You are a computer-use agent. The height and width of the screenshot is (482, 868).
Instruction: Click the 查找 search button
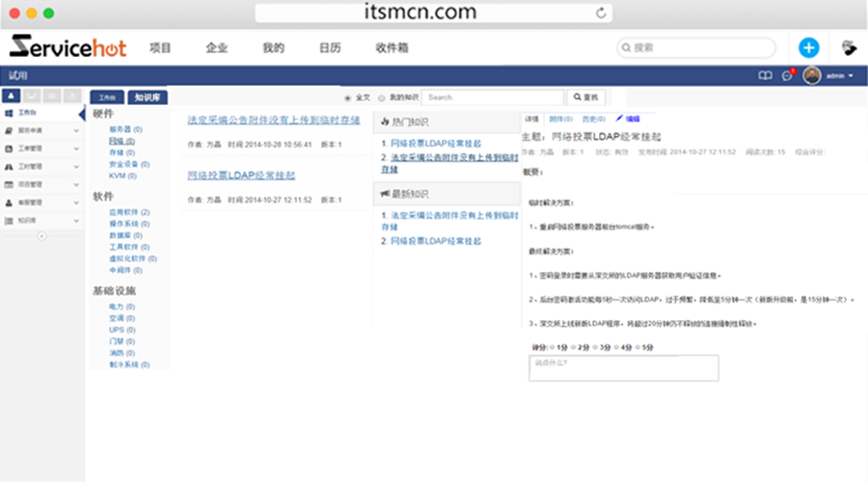coord(587,97)
